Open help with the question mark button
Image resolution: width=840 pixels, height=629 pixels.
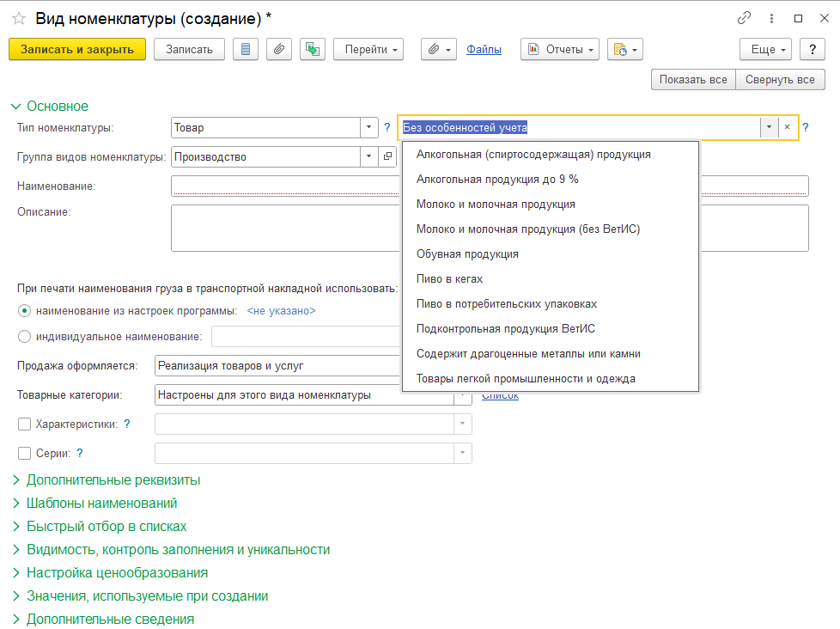tap(812, 50)
